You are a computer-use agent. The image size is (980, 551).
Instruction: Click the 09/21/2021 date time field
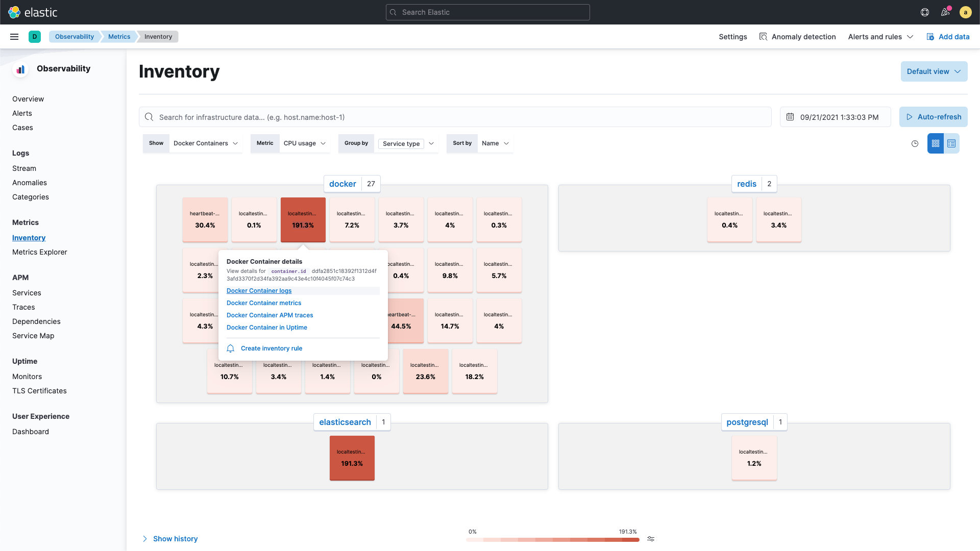836,117
